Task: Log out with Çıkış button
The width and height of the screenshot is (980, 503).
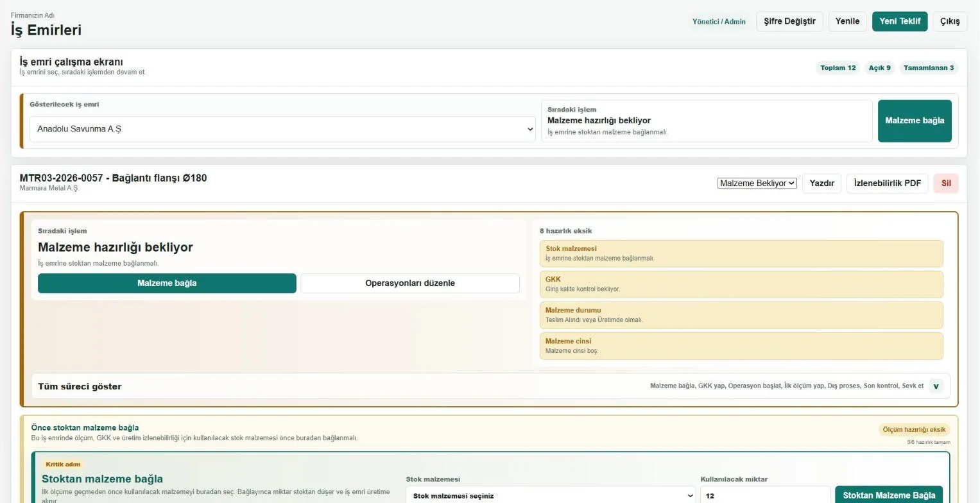Action: click(950, 21)
